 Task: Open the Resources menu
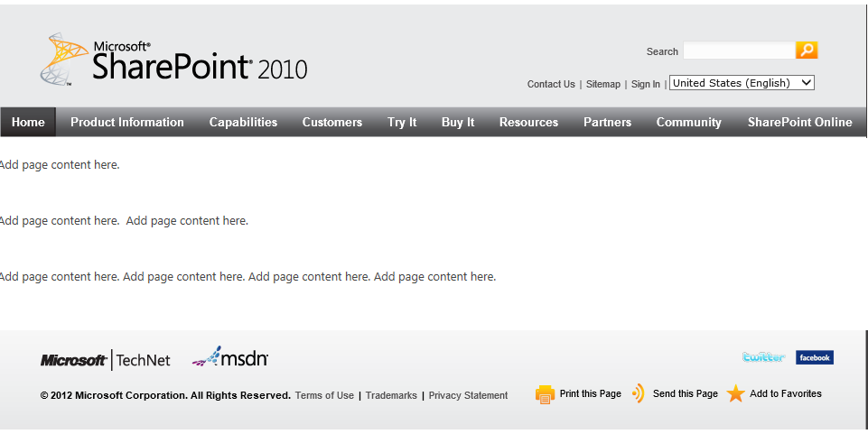528,122
